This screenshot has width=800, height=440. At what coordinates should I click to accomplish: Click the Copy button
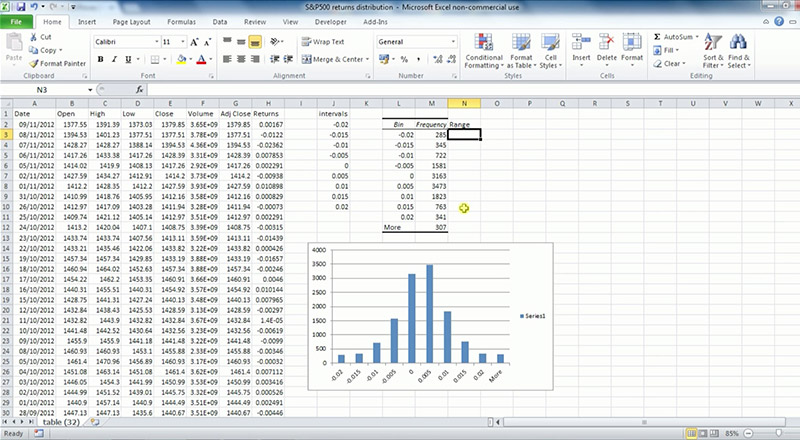pos(44,50)
